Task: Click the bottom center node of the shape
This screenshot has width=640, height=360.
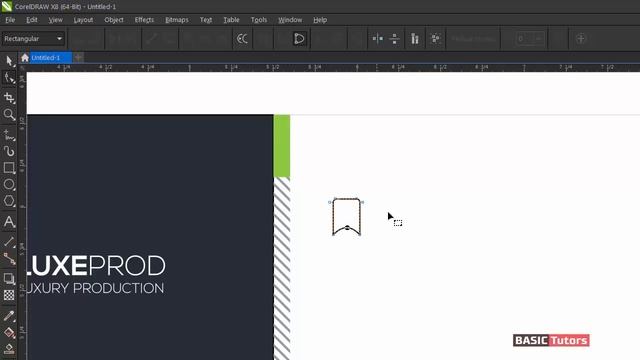Action: (347, 228)
